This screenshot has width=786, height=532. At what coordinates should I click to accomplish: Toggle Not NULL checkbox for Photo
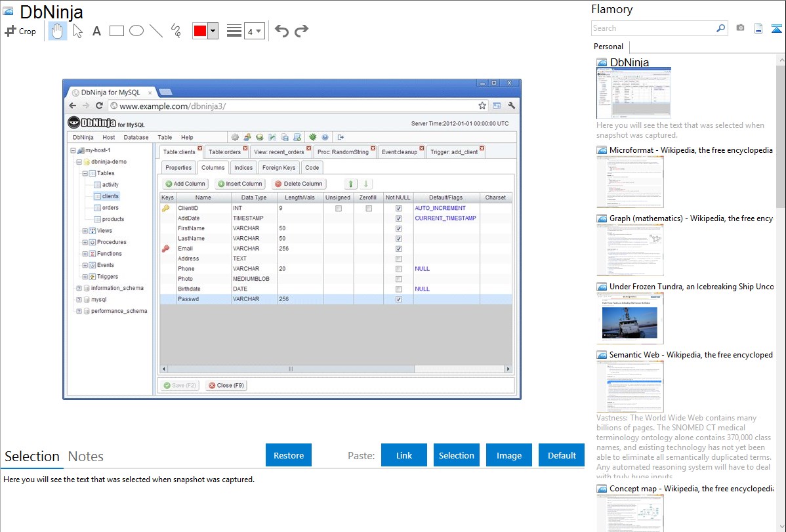point(398,279)
